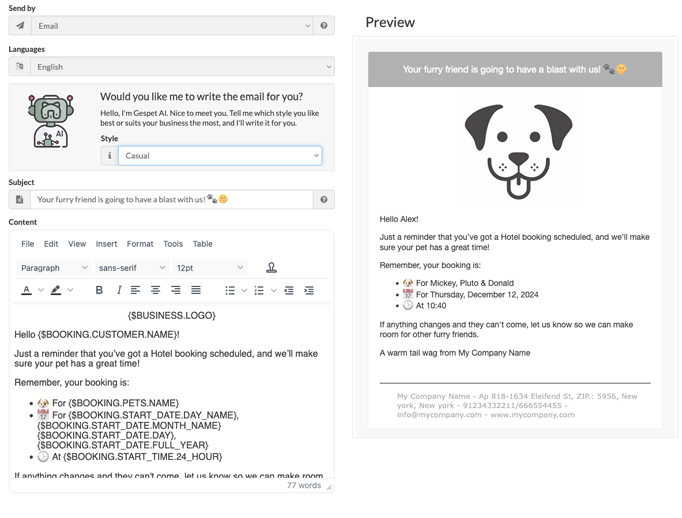Screen dimensions: 682x518
Task: Open the Tools menu in editor
Action: (x=173, y=244)
